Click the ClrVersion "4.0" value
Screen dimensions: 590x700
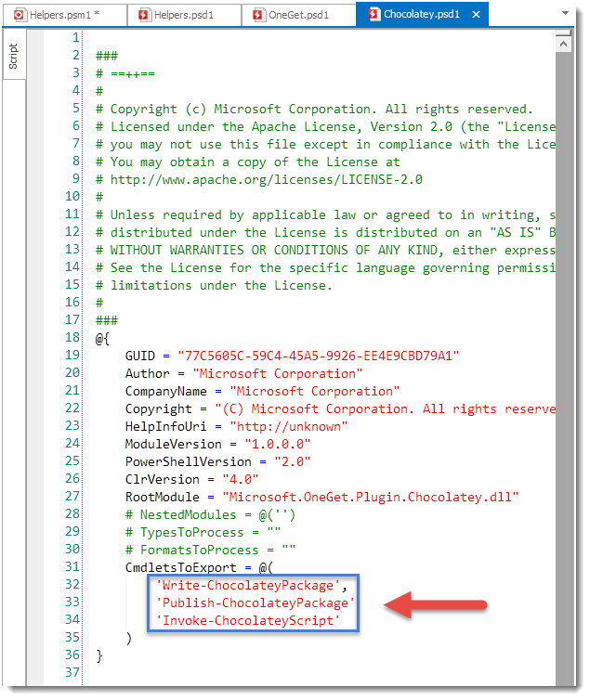click(x=241, y=479)
